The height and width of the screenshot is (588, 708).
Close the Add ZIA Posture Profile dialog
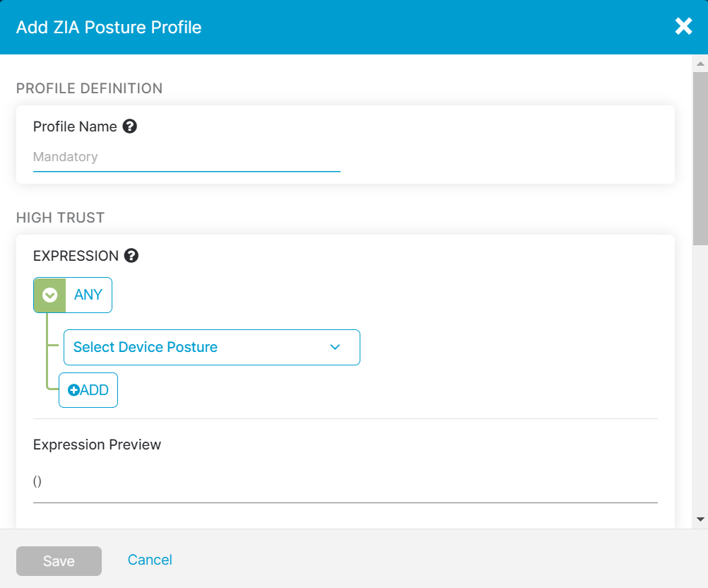click(x=683, y=27)
